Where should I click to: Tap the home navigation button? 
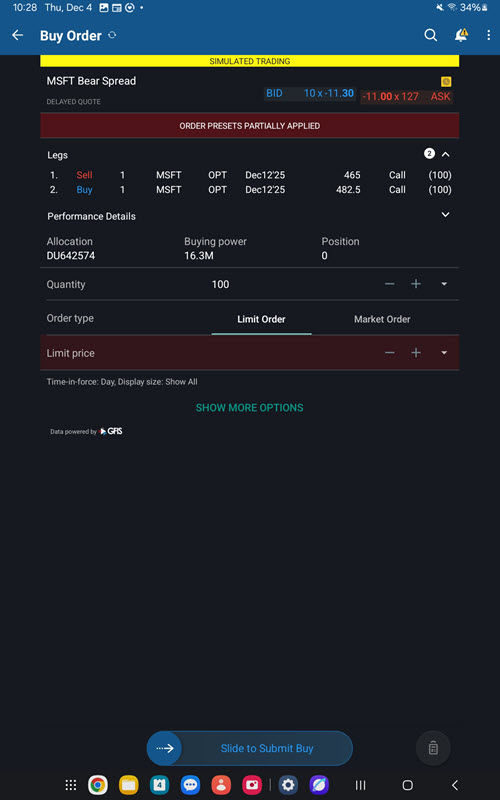(x=407, y=785)
